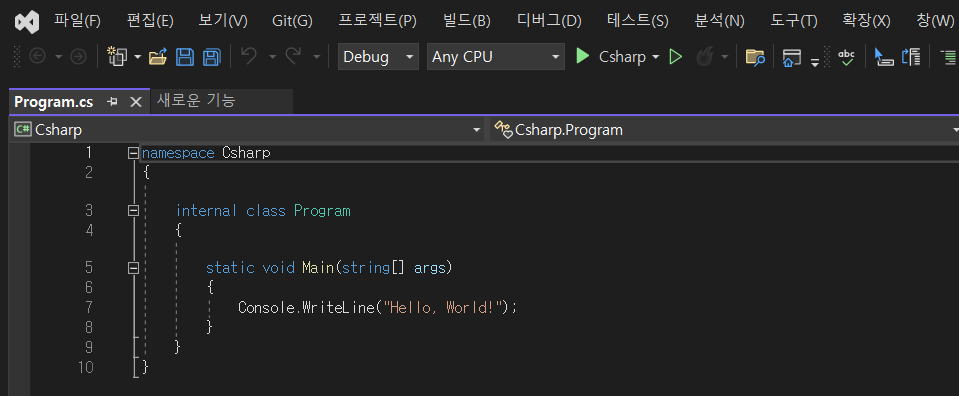Click the "Hello, World!" string literal

(x=442, y=307)
